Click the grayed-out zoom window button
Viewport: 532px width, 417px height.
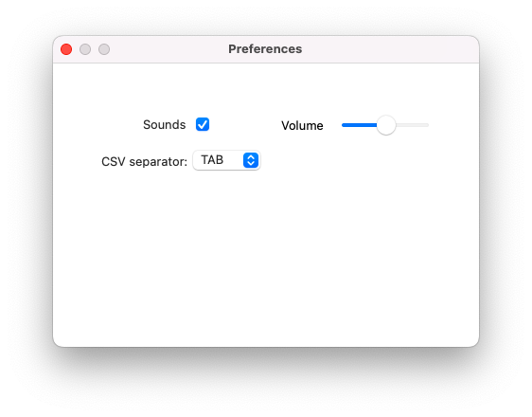coord(104,49)
